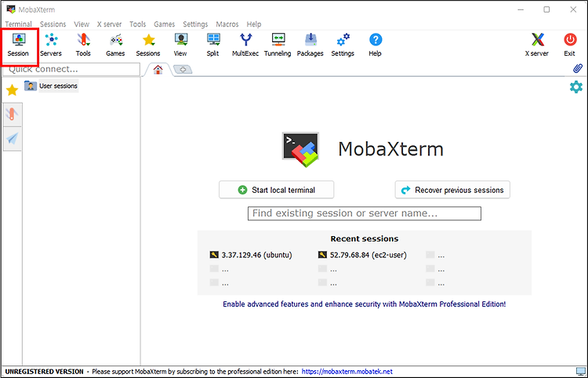The height and width of the screenshot is (378, 588).
Task: Select the Home tab with house icon
Action: [x=158, y=69]
